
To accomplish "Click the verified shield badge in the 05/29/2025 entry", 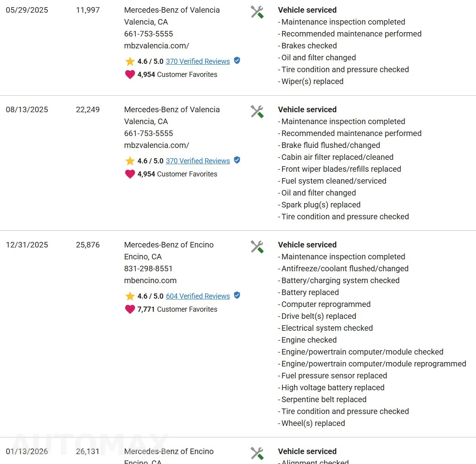I will pos(237,60).
